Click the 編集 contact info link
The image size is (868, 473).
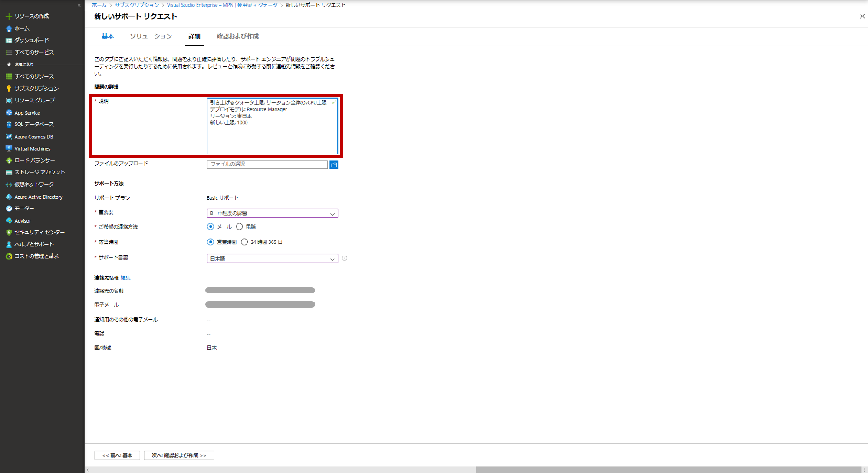[x=125, y=278]
